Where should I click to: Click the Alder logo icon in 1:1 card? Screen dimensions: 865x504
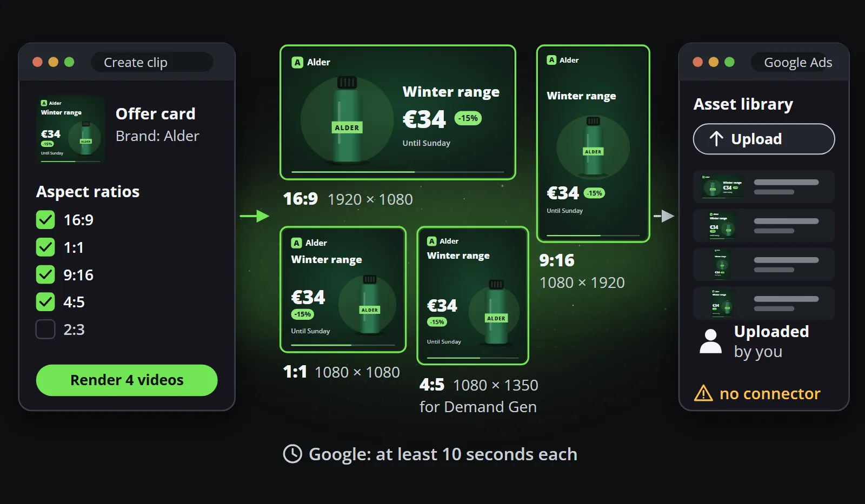click(x=296, y=243)
